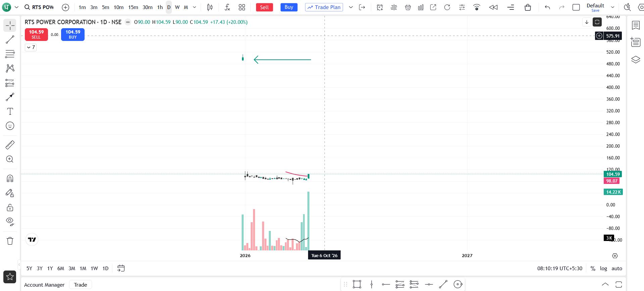Open the Fibonacci and Gann tools group

pos(10,54)
